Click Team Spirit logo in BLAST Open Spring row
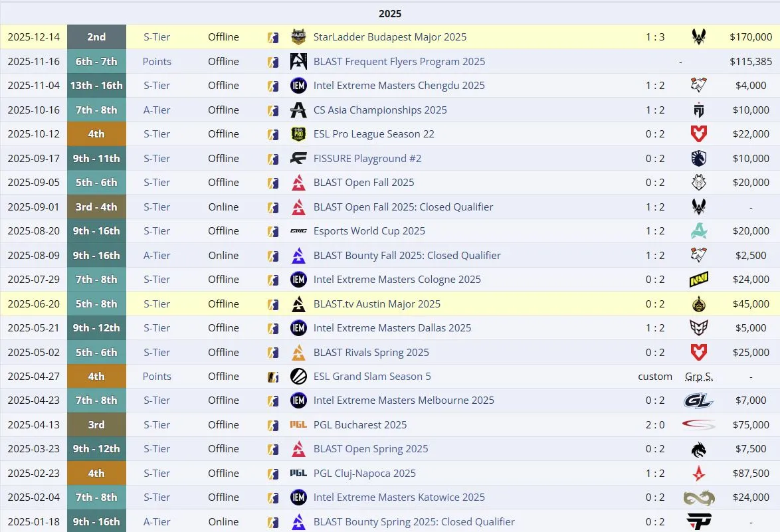The height and width of the screenshot is (532, 780). click(698, 449)
